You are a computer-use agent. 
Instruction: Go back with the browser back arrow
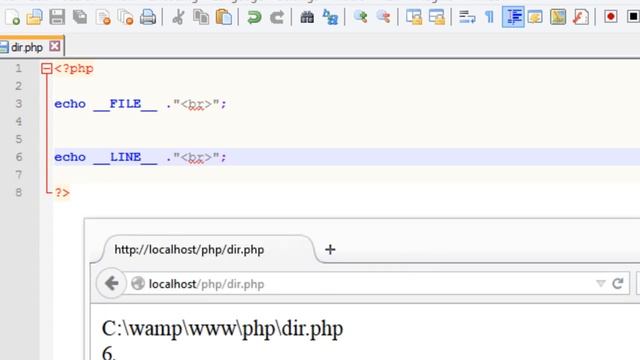(x=111, y=283)
